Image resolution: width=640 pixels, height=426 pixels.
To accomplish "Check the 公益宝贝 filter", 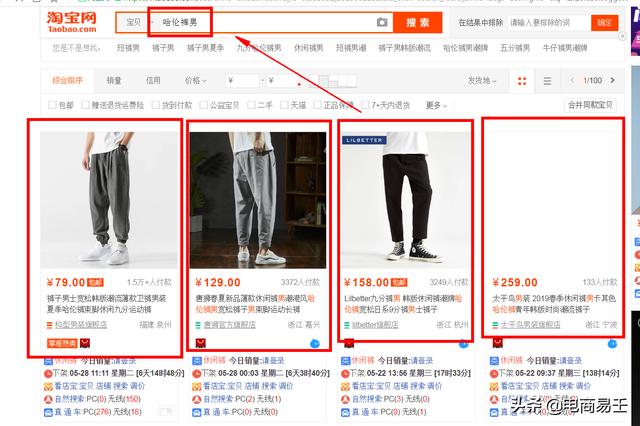I will click(x=203, y=105).
